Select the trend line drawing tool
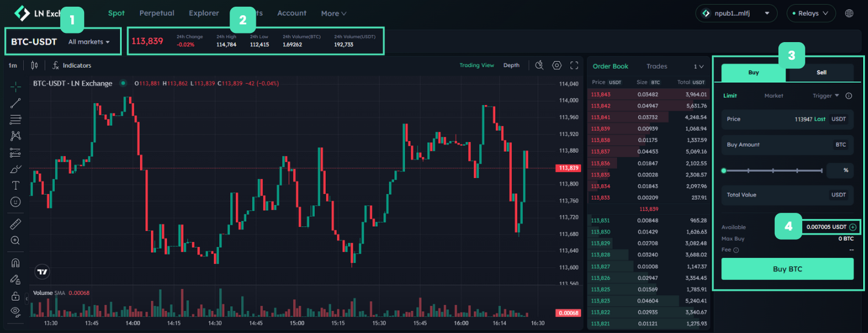Viewport: 868px width, 333px height. click(16, 103)
